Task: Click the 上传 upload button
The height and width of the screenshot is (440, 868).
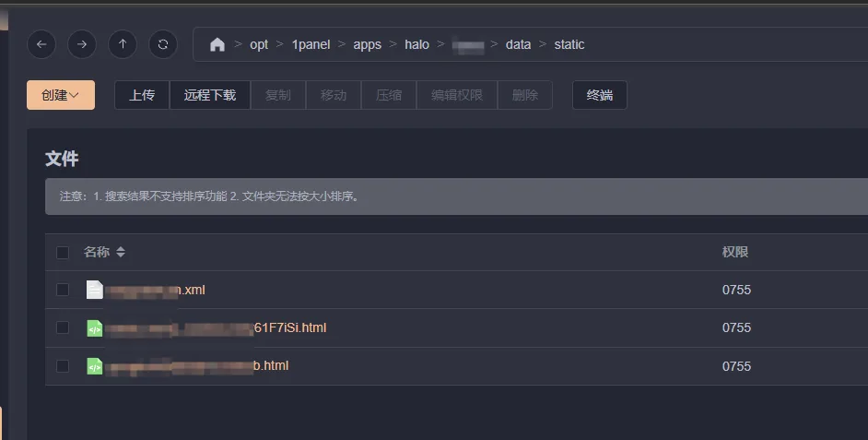Action: [x=142, y=95]
